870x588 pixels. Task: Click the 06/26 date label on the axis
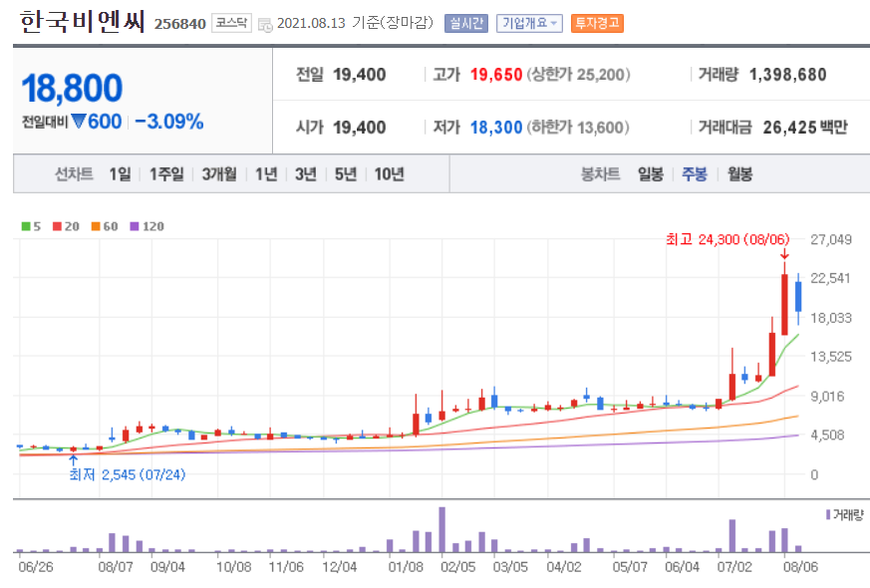36,567
